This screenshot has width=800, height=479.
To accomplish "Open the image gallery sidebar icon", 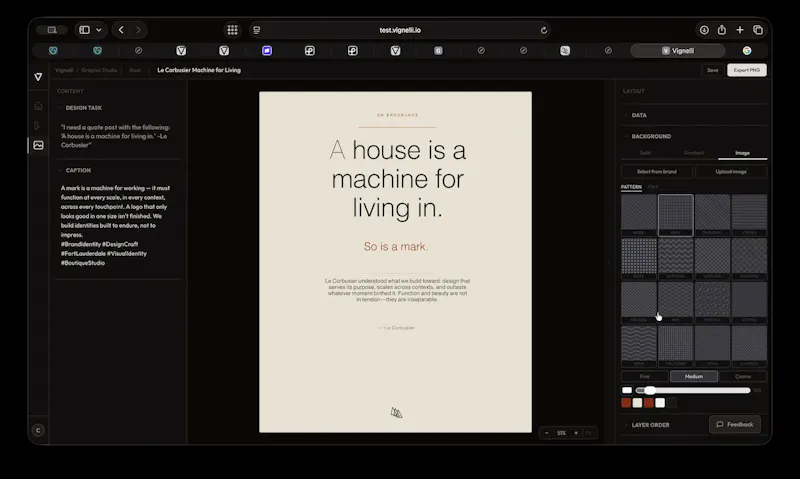I will (x=38, y=145).
